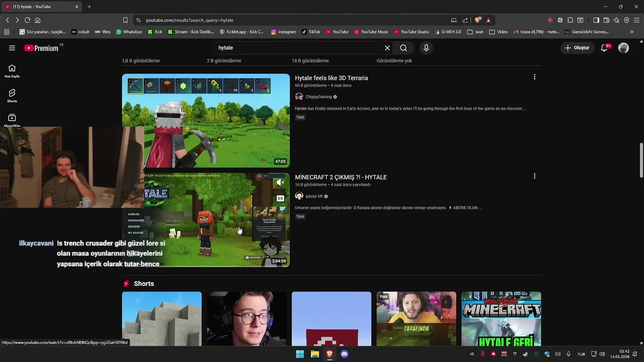The image size is (644, 362).
Task: Open the bookmarks apps grid icon
Action: click(7, 32)
